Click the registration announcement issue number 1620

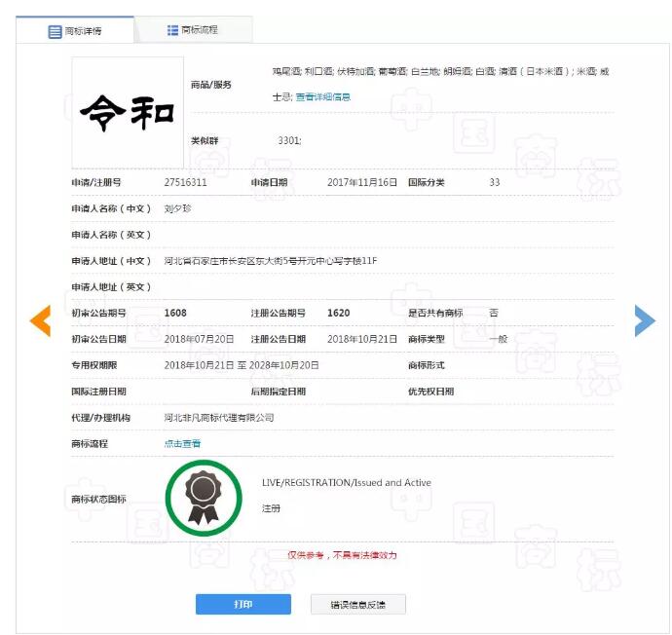click(338, 313)
